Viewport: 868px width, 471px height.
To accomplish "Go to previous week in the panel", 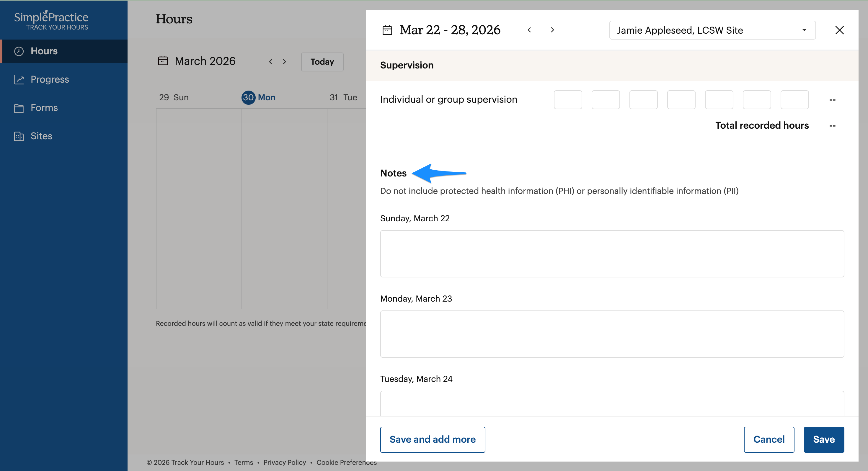I will [529, 30].
